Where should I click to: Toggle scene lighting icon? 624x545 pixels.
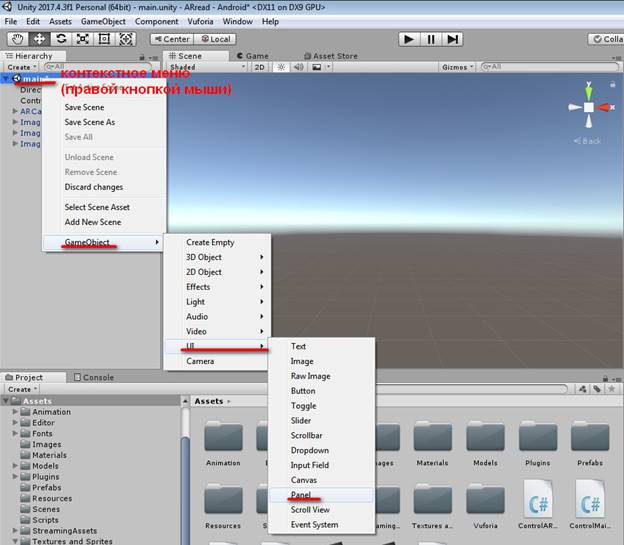[x=281, y=67]
